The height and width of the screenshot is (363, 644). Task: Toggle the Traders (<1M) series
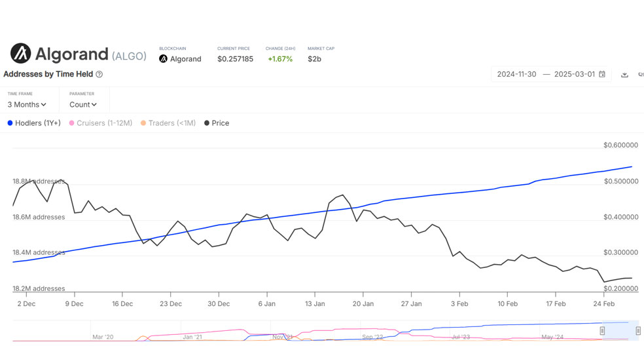click(x=168, y=123)
